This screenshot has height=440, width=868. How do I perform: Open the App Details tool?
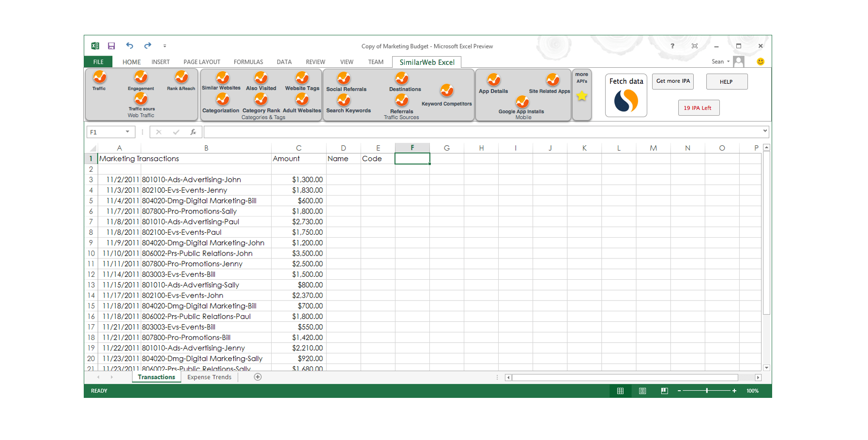click(493, 80)
